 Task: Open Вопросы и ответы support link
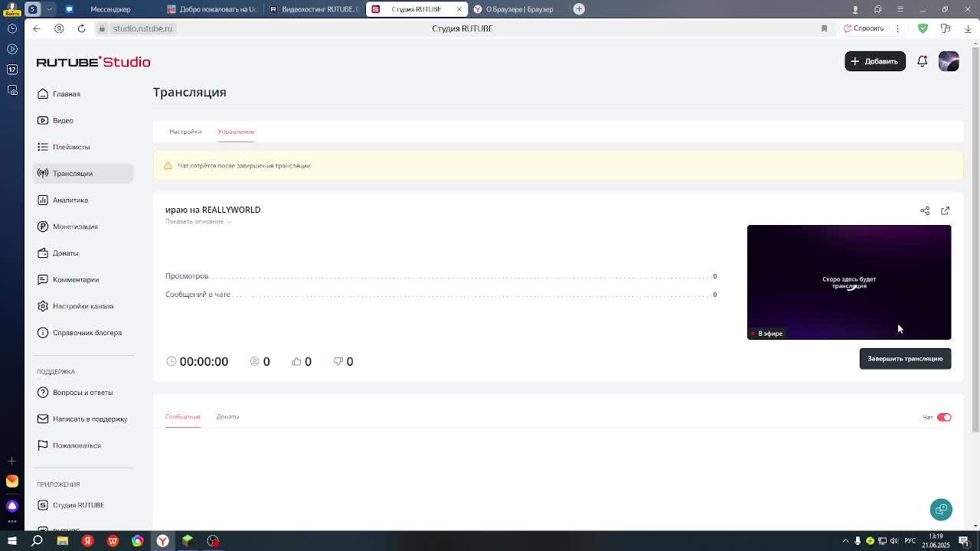[83, 392]
